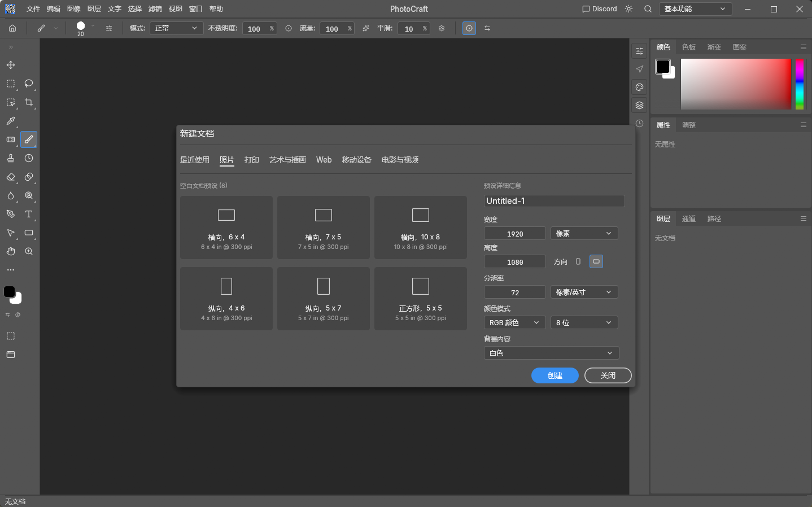Open the 模式 blend mode dropdown
812x507 pixels.
click(x=177, y=28)
